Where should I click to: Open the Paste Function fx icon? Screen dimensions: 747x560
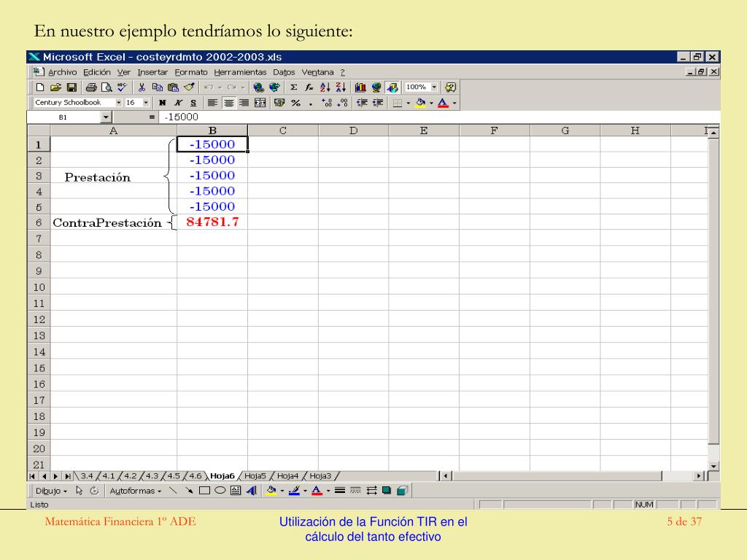pyautogui.click(x=309, y=87)
